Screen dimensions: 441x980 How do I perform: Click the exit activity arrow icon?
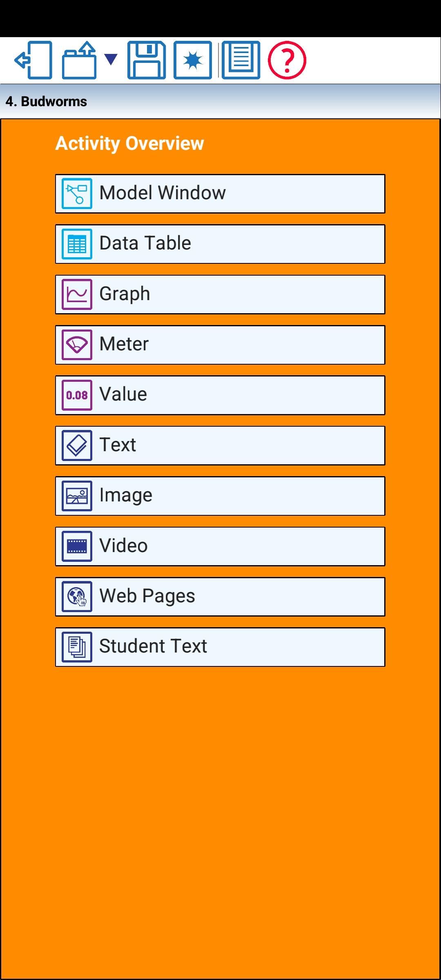click(x=33, y=60)
